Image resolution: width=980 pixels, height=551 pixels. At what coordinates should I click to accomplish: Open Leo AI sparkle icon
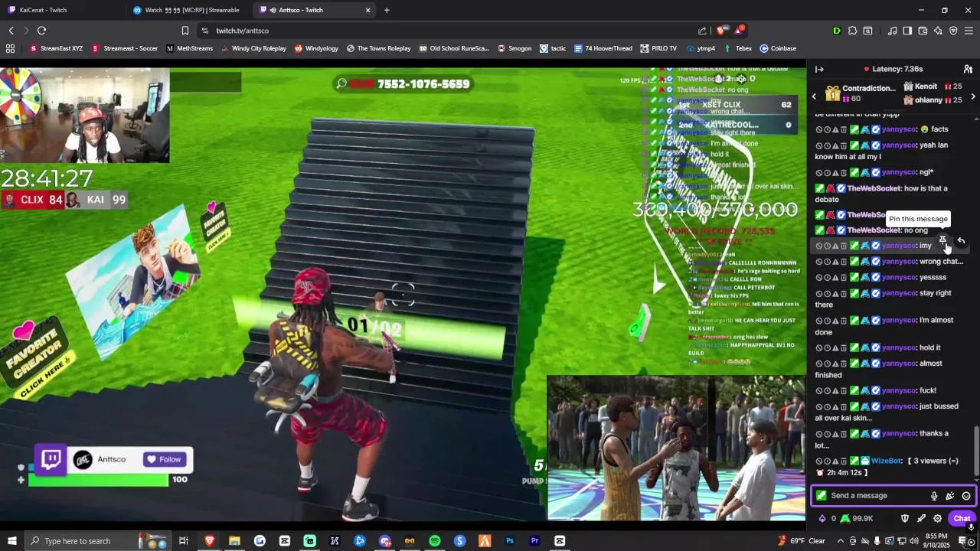[x=938, y=31]
